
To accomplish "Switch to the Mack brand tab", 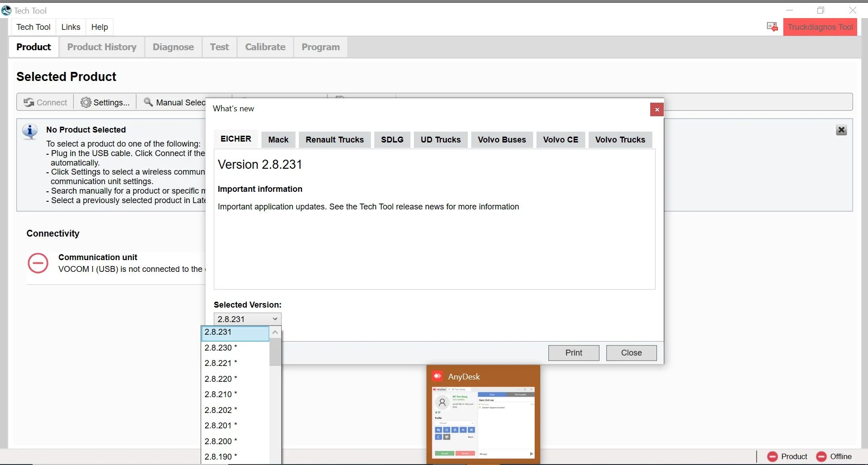I will click(278, 139).
